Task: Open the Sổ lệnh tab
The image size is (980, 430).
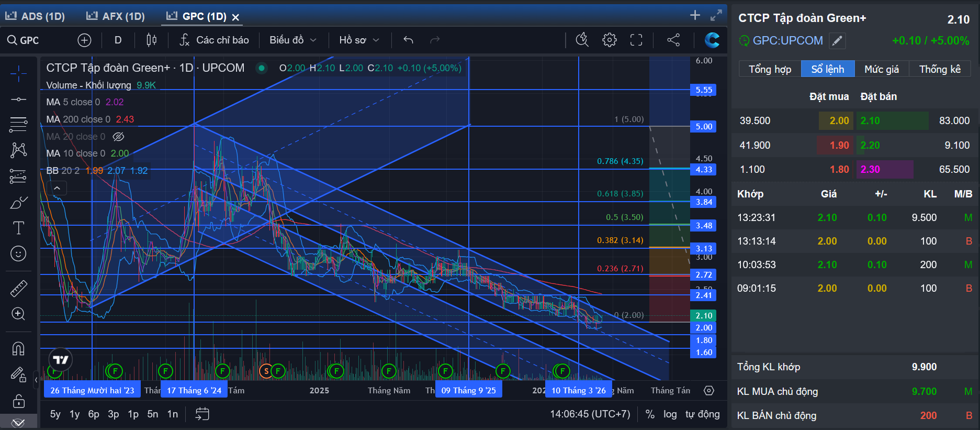Action: point(828,69)
